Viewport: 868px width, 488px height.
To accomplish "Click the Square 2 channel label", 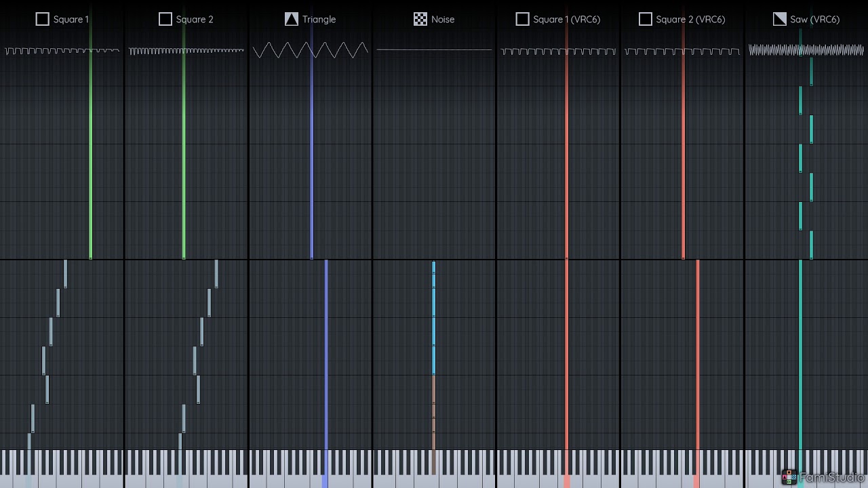I will tap(195, 19).
